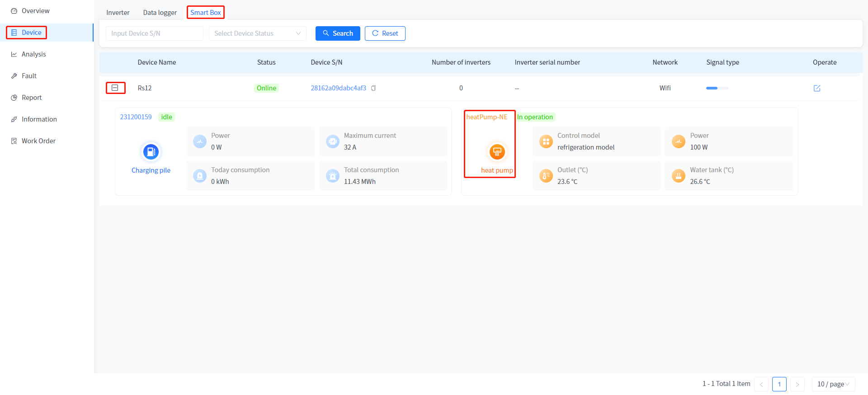Viewport: 868px width, 395px height.
Task: Click the Control model icon
Action: tap(546, 141)
